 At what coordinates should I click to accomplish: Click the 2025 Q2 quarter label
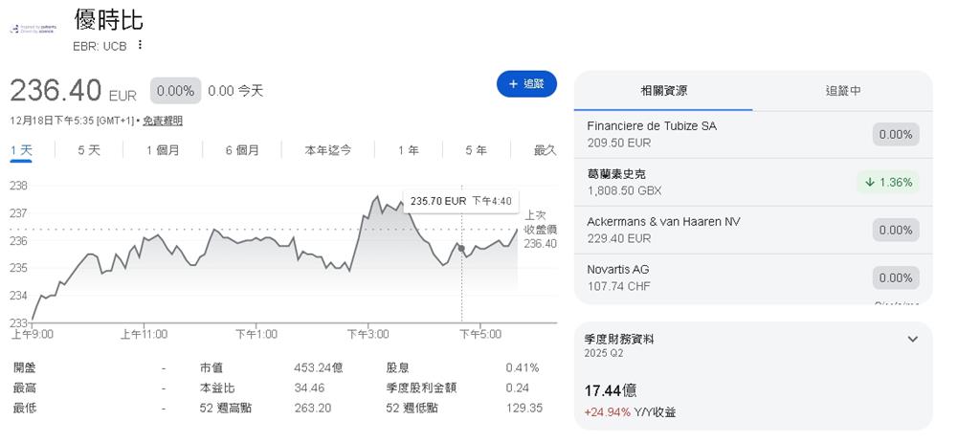tap(604, 353)
